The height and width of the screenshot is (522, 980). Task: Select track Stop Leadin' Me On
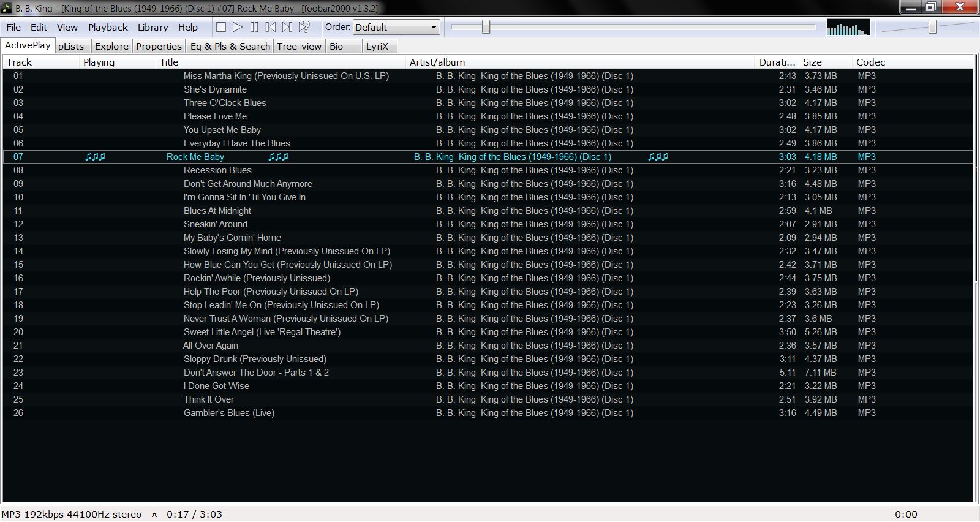488,305
